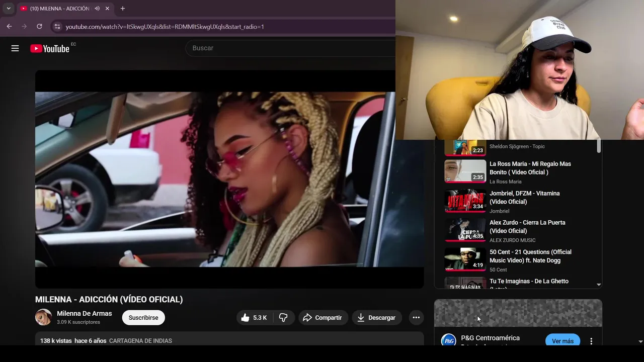The image size is (644, 362).
Task: Click the Vitamina video thumbnail
Action: pyautogui.click(x=465, y=201)
